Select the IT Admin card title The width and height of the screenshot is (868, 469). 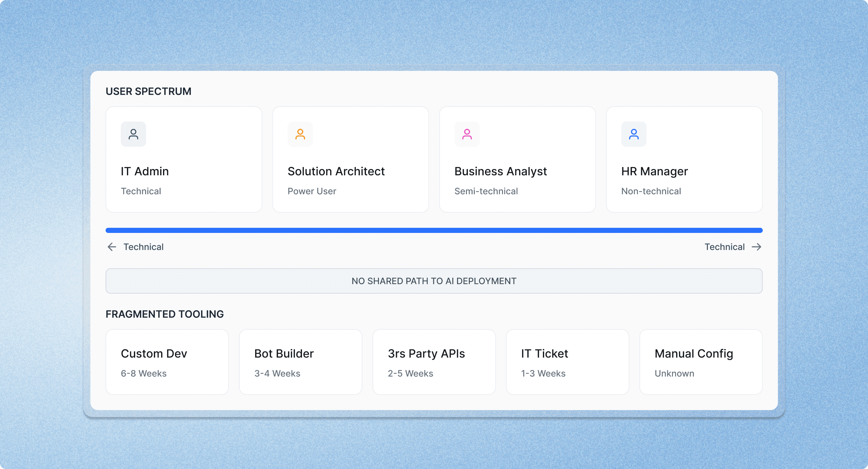[145, 172]
